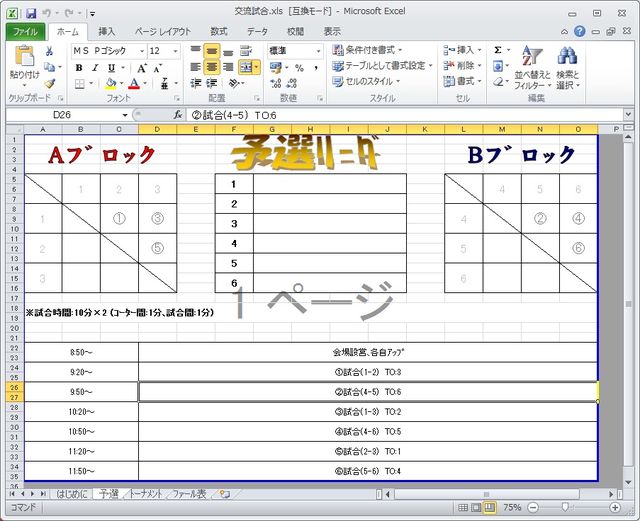Screen dimensions: 640x521
Task: Click the Format Painter brush icon
Action: [x=50, y=83]
